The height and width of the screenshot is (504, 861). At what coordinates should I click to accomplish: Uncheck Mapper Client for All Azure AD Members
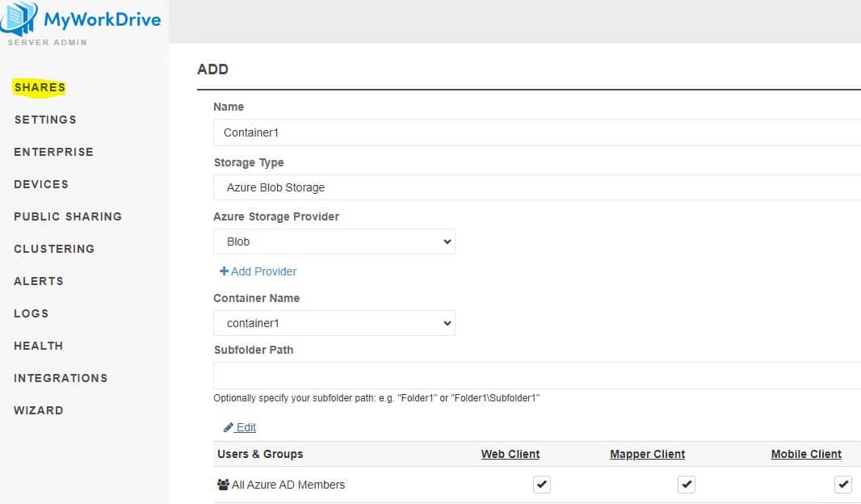coord(686,485)
